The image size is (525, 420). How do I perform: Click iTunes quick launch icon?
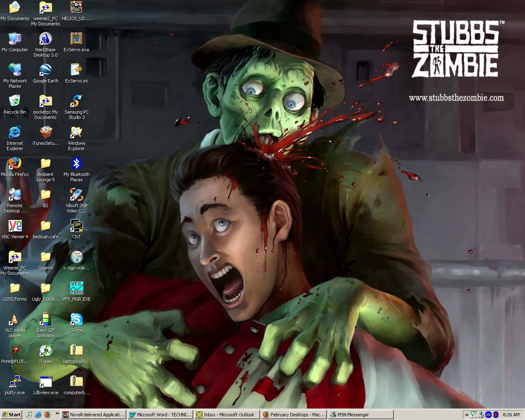(29, 414)
